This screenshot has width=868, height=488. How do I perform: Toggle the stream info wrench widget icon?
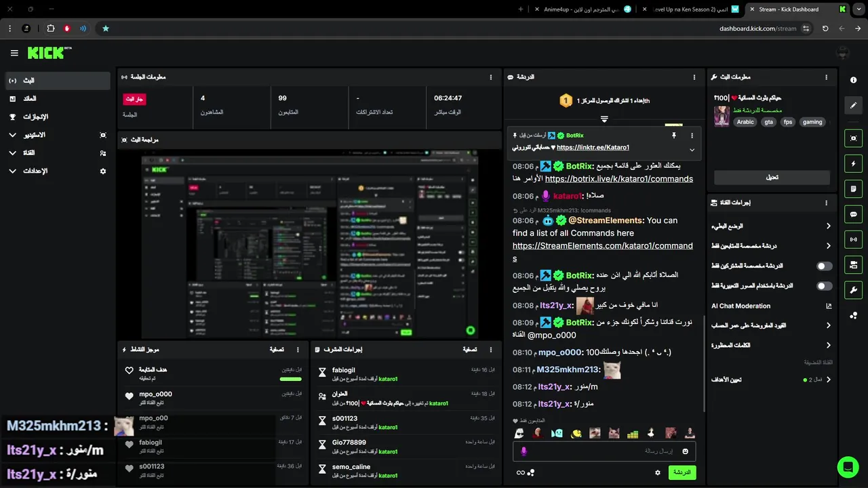pyautogui.click(x=853, y=290)
